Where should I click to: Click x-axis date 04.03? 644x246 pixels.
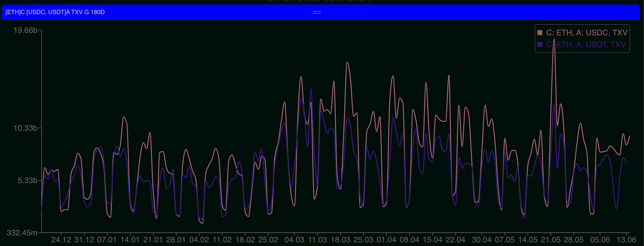coord(294,240)
